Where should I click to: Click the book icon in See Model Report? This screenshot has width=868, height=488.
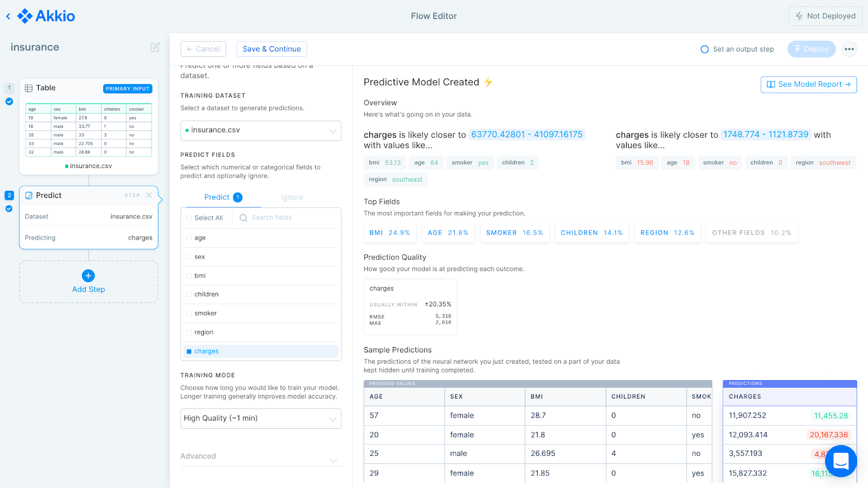[771, 85]
